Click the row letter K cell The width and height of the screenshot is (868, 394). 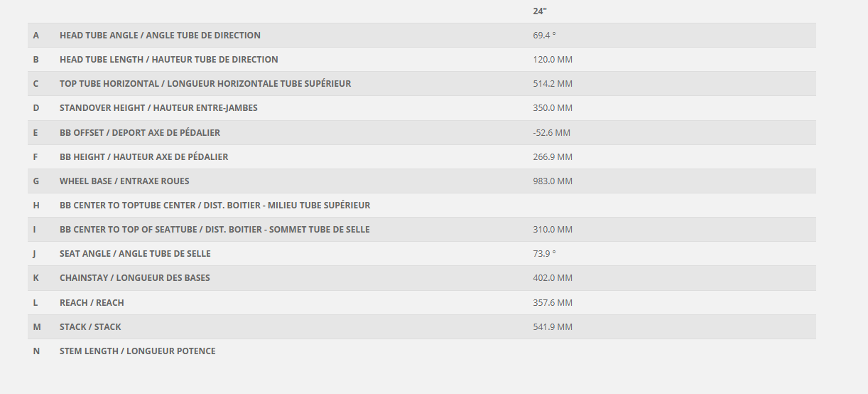36,278
